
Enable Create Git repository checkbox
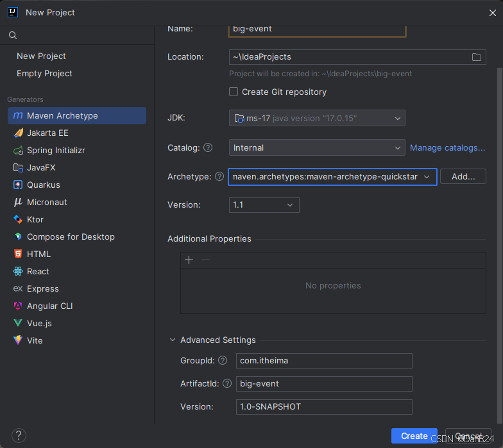pyautogui.click(x=234, y=92)
